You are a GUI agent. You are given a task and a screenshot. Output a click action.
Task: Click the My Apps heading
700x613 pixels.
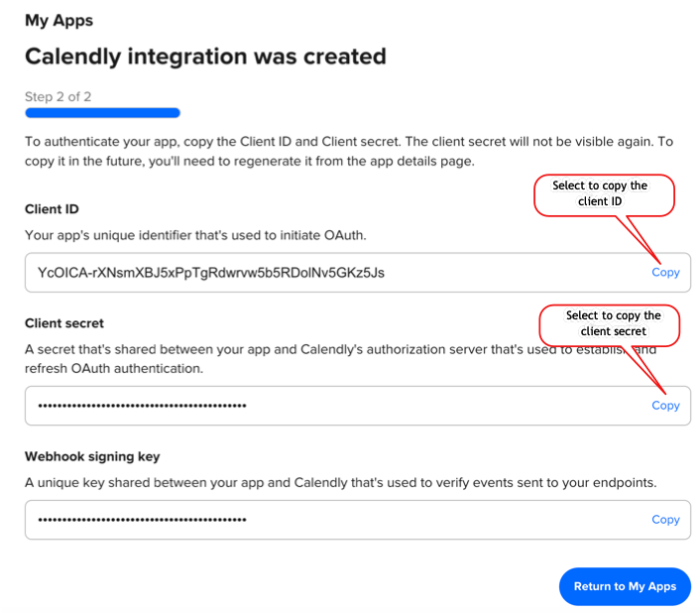click(58, 21)
